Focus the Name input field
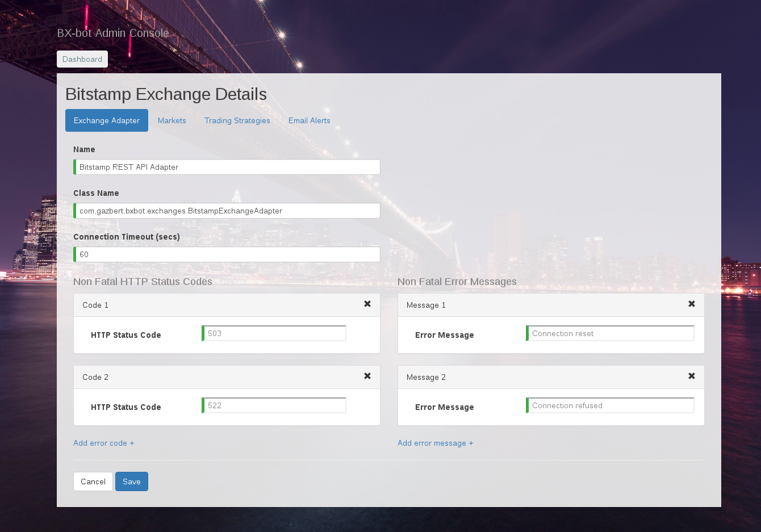The image size is (761, 532). (227, 167)
